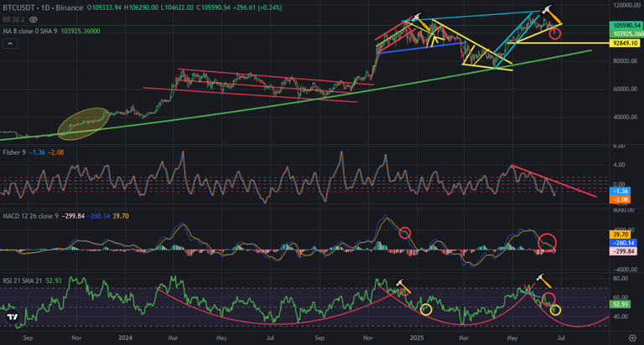Select the BB 20 2 indicator label

(14, 19)
